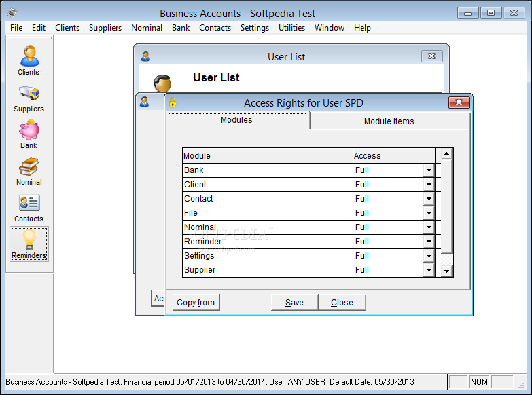Open the Window menu
The width and height of the screenshot is (532, 395).
point(329,28)
